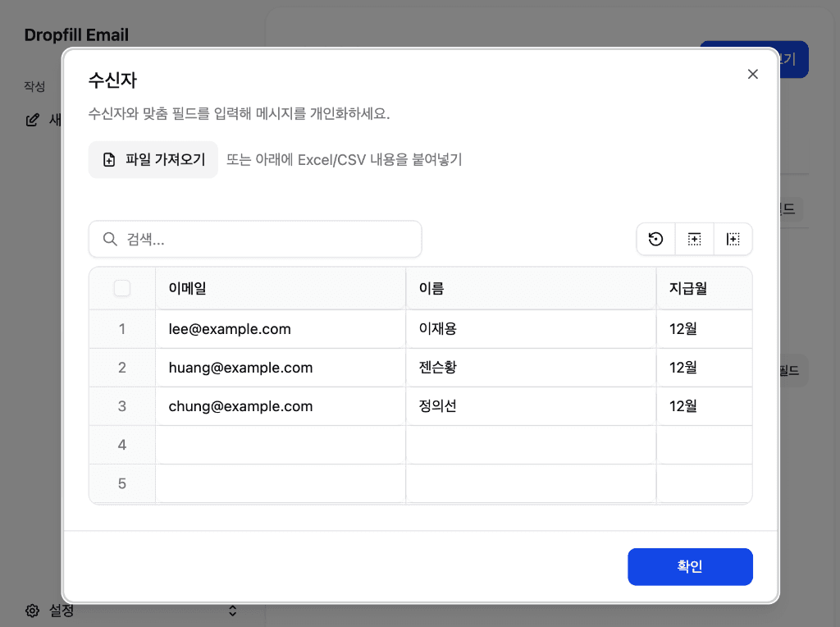This screenshot has width=840, height=627.
Task: Expand the 설정 up-down chevron
Action: tap(232, 611)
